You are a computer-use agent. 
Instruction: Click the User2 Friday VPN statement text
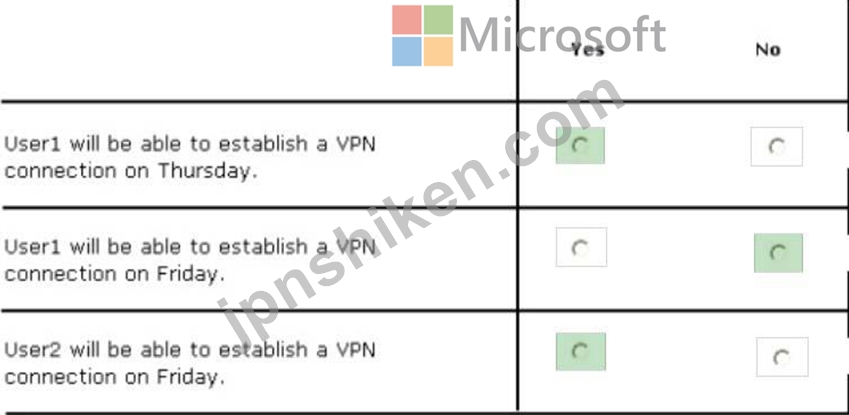click(190, 363)
